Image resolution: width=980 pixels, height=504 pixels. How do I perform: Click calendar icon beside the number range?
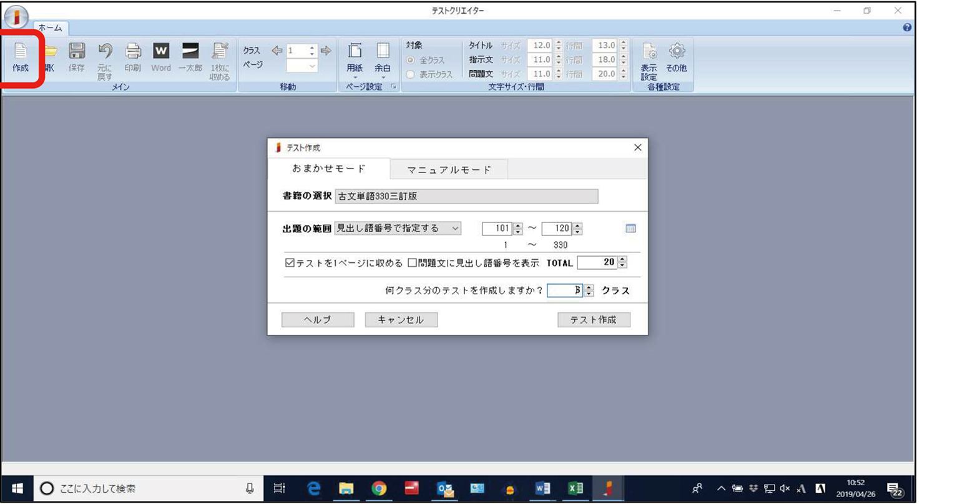coord(630,229)
